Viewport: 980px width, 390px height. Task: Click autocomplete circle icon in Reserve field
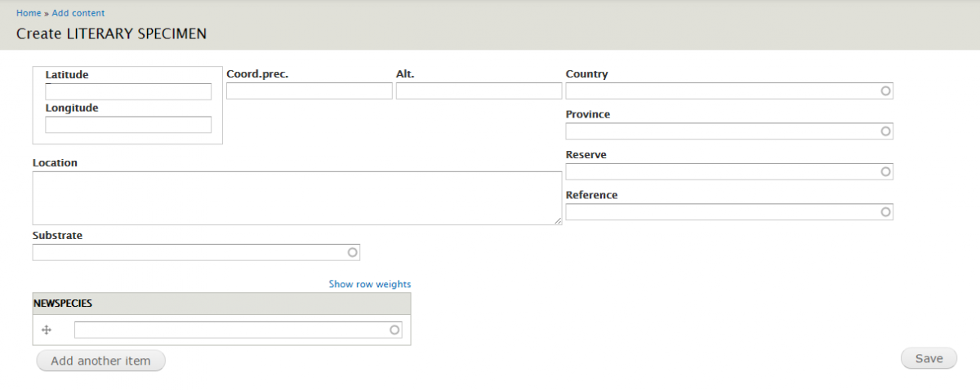(885, 172)
